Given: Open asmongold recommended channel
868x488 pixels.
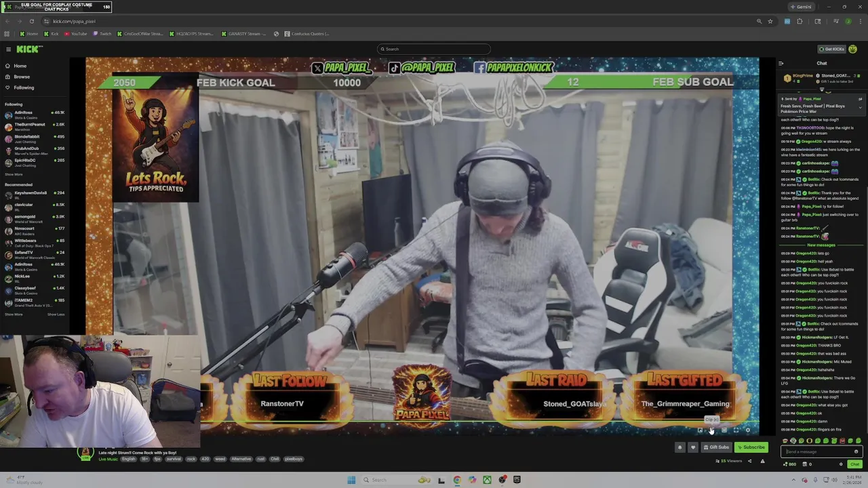Looking at the screenshot, I should (35, 219).
